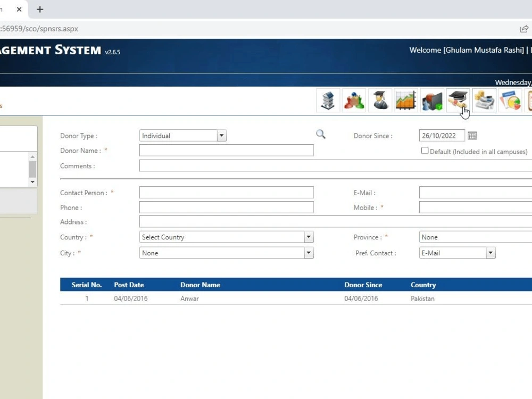
Task: Expand the Donor Type dropdown
Action: [x=221, y=136]
